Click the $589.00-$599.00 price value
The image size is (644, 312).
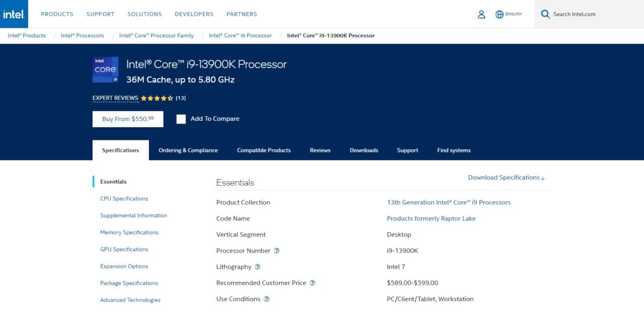(x=413, y=283)
